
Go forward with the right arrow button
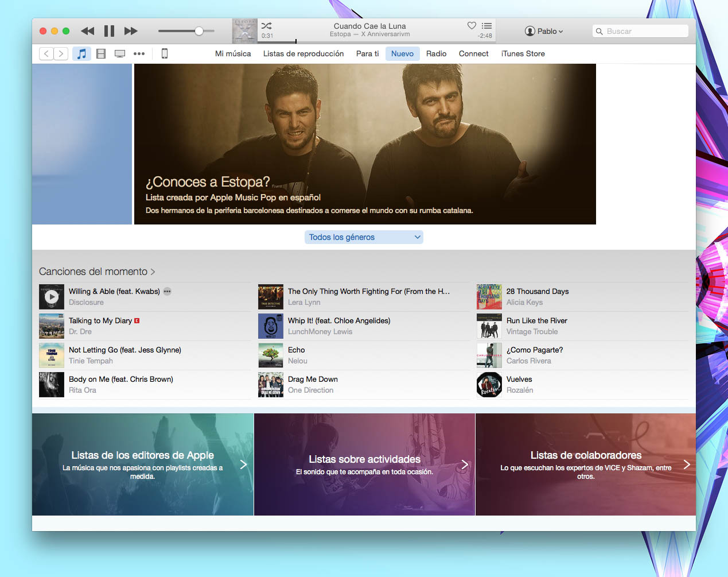click(x=61, y=53)
